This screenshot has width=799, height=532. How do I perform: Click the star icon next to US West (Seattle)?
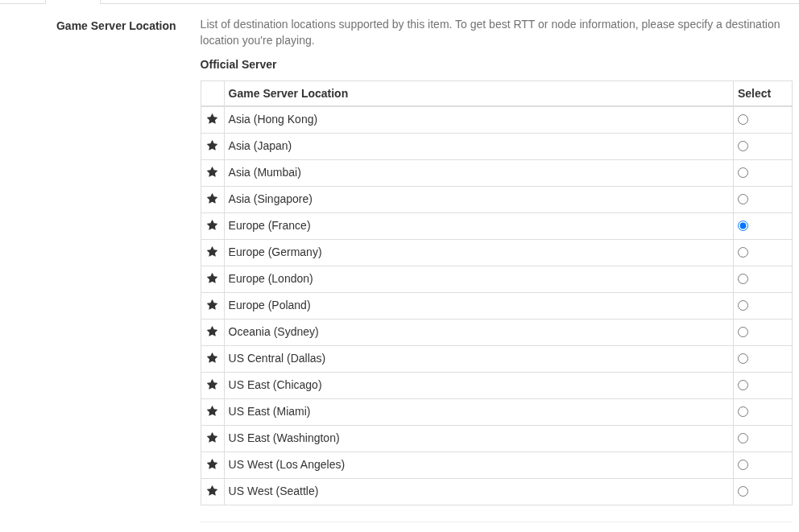[x=212, y=491]
